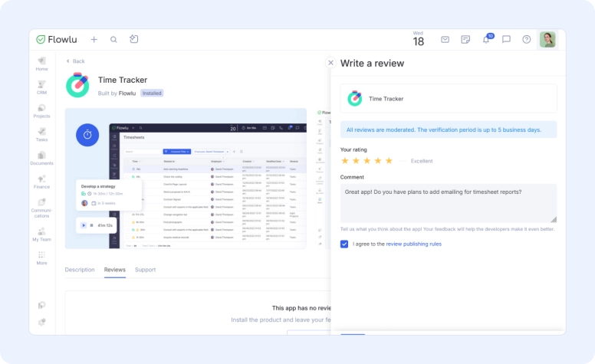Open My Team in sidebar
Image resolution: width=595 pixels, height=364 pixels.
tap(41, 234)
